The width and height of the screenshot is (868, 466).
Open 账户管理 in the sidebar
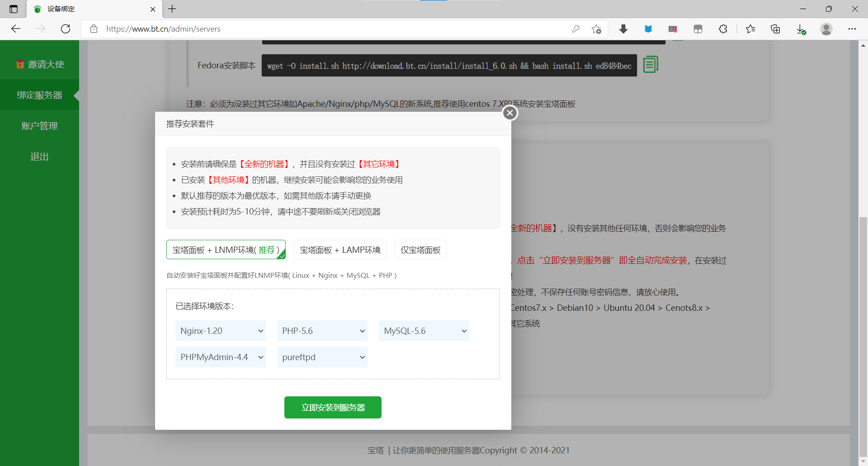click(x=40, y=126)
